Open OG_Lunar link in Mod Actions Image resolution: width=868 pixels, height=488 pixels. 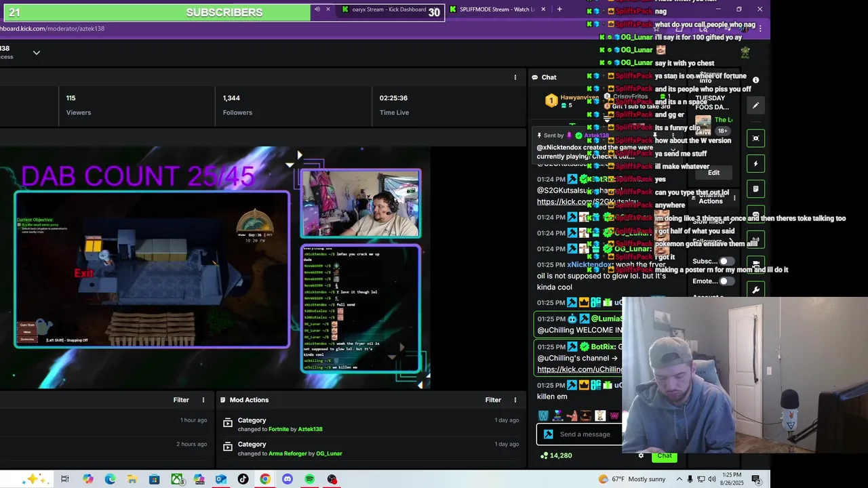pyautogui.click(x=329, y=453)
